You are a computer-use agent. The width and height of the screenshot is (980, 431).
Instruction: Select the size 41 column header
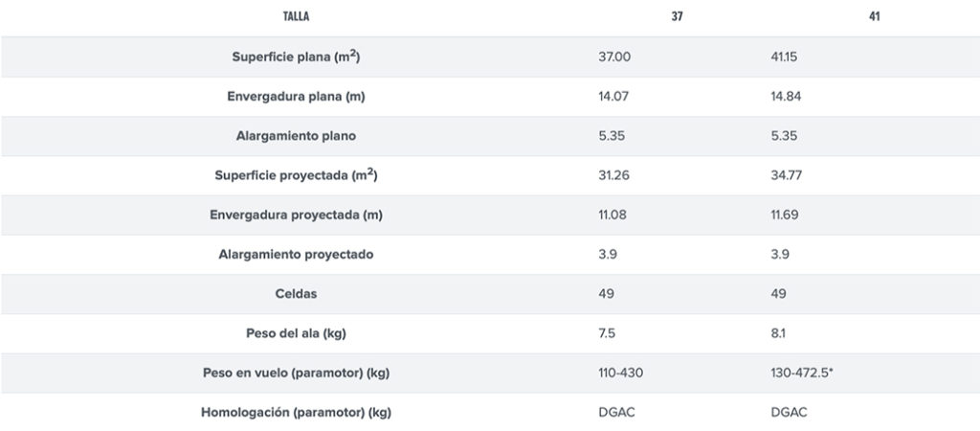click(875, 17)
